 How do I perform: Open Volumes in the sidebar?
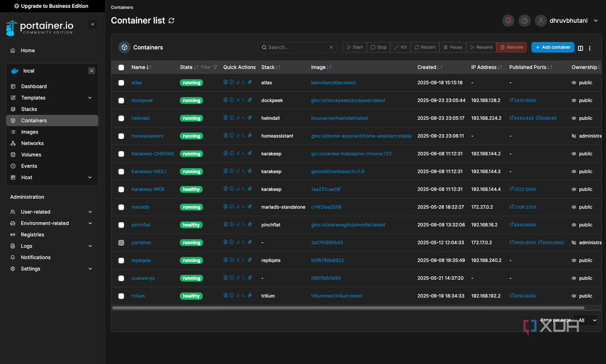[52, 154]
